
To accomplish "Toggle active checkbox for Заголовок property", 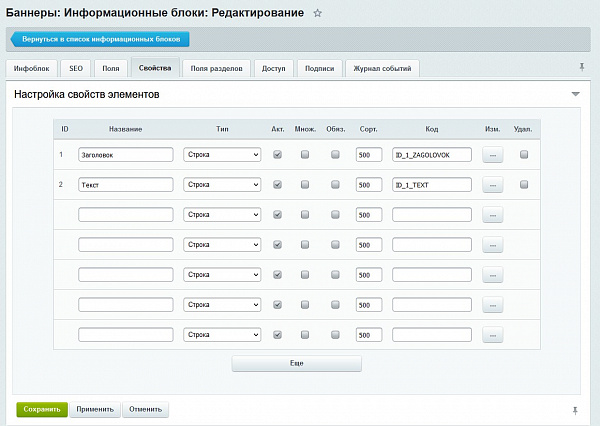I will tap(277, 155).
